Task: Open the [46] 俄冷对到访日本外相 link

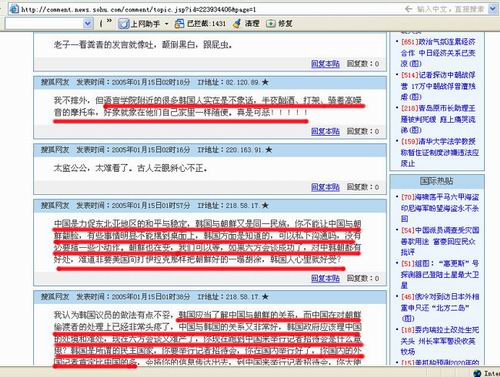Action: click(440, 307)
